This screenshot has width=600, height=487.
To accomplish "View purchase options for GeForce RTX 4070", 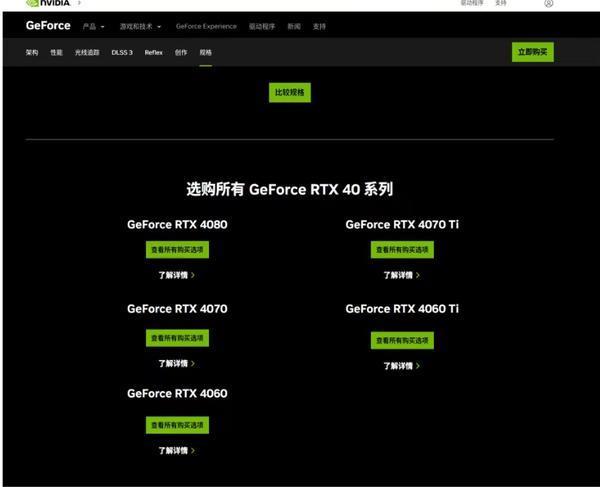I will click(177, 338).
